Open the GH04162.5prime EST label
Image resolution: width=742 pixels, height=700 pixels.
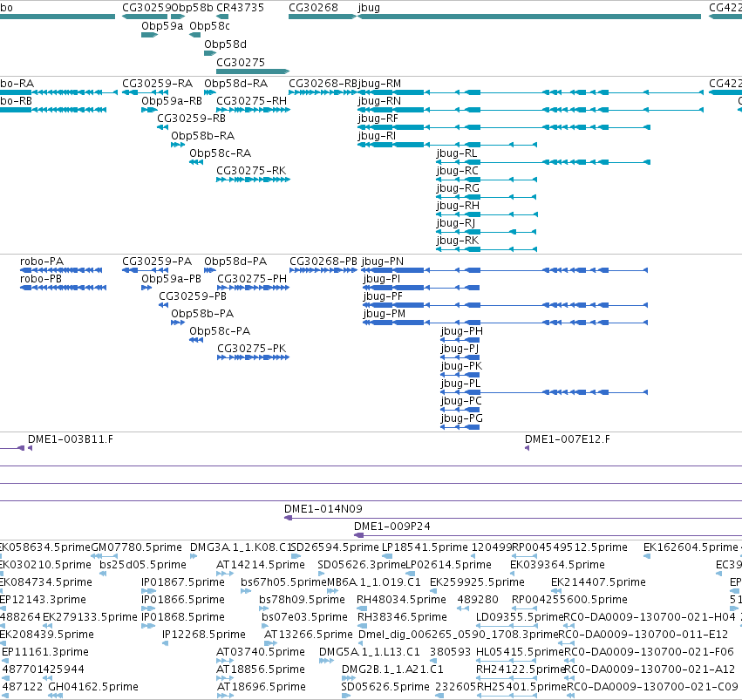(x=93, y=687)
